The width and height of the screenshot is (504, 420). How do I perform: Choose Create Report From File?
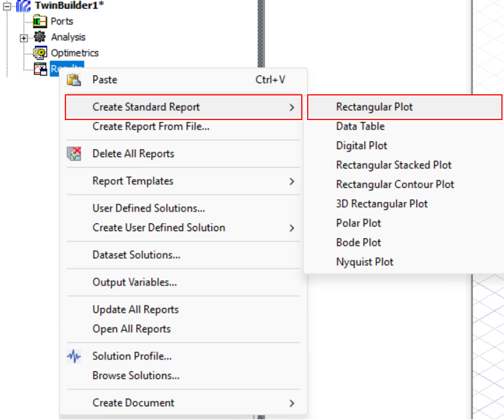coord(183,126)
